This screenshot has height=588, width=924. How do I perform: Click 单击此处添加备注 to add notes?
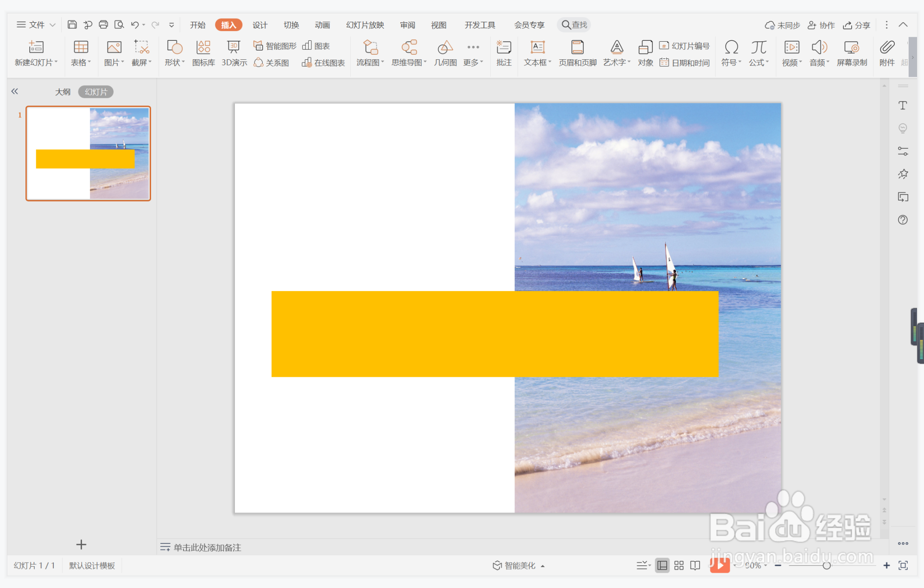207,547
